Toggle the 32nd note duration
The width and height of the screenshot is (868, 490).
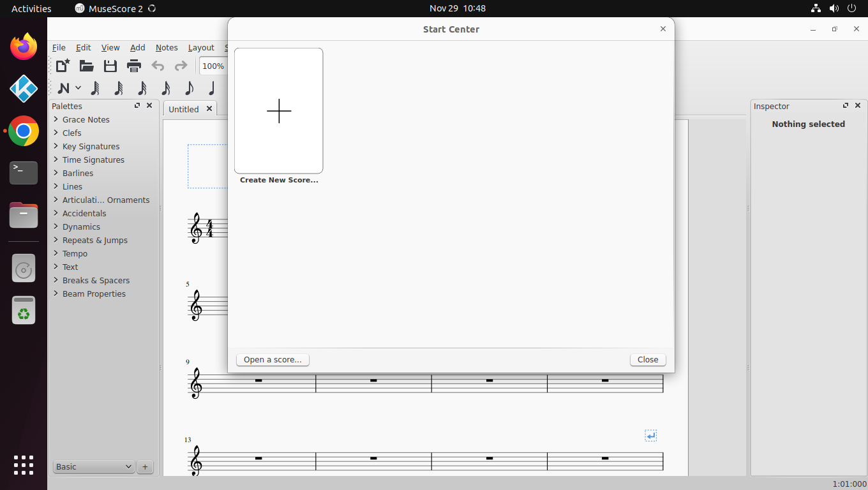(141, 88)
